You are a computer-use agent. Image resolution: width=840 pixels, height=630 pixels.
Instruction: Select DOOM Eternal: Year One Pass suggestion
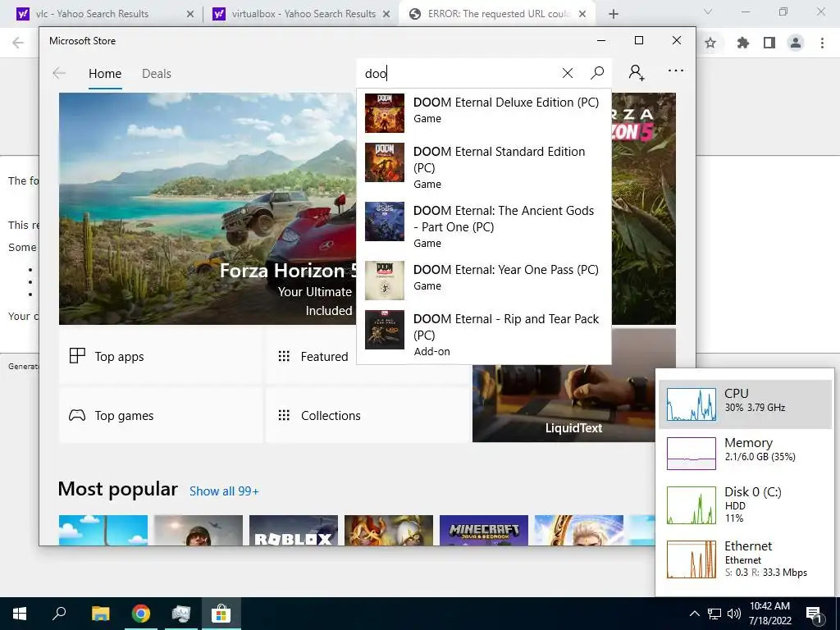(484, 280)
